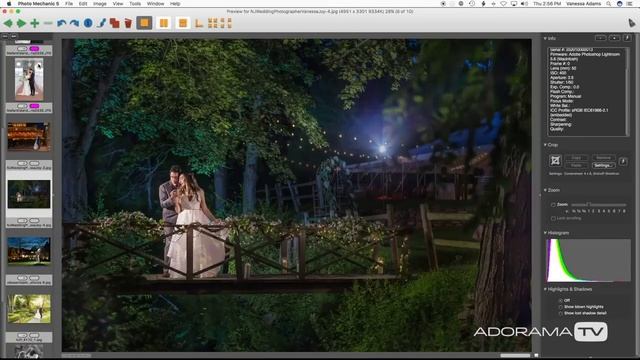Delete photo with red trash icon
640x360 pixels.
[x=128, y=23]
